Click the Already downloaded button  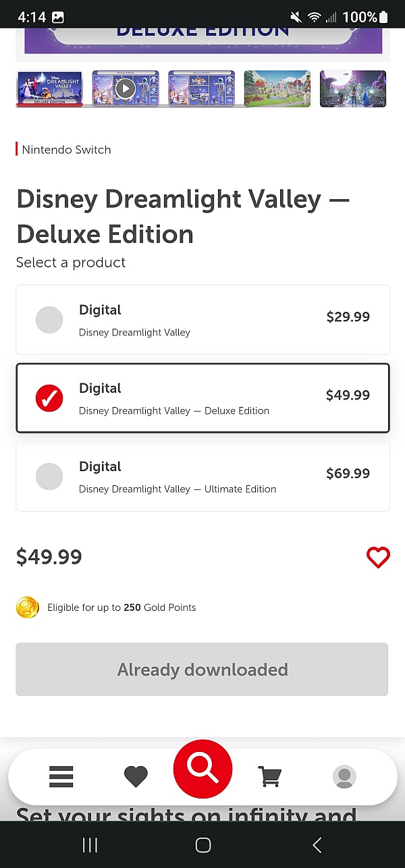pos(202,670)
